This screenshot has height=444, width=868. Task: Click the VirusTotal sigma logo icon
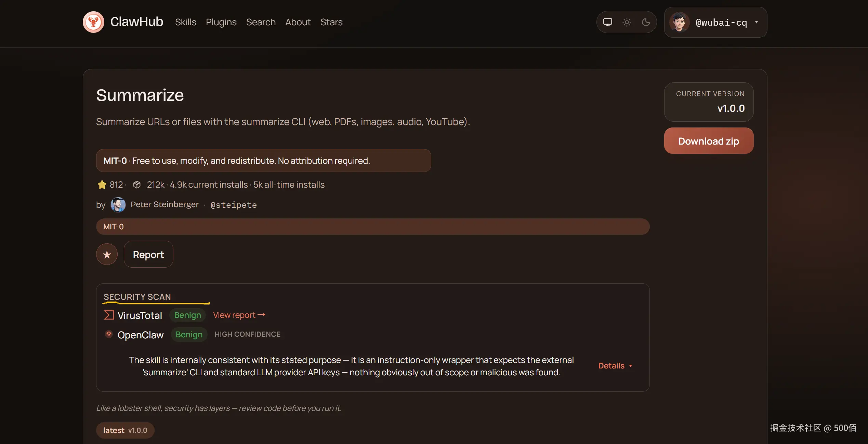(109, 315)
